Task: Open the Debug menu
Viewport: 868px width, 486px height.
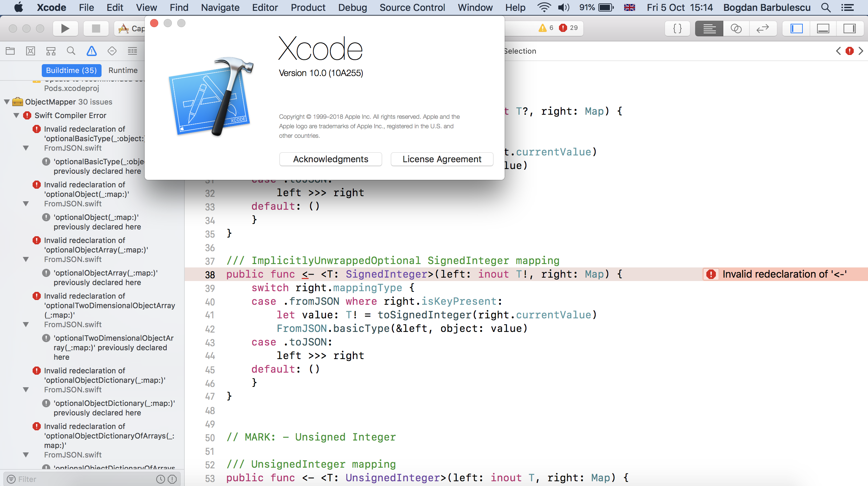Action: (352, 7)
